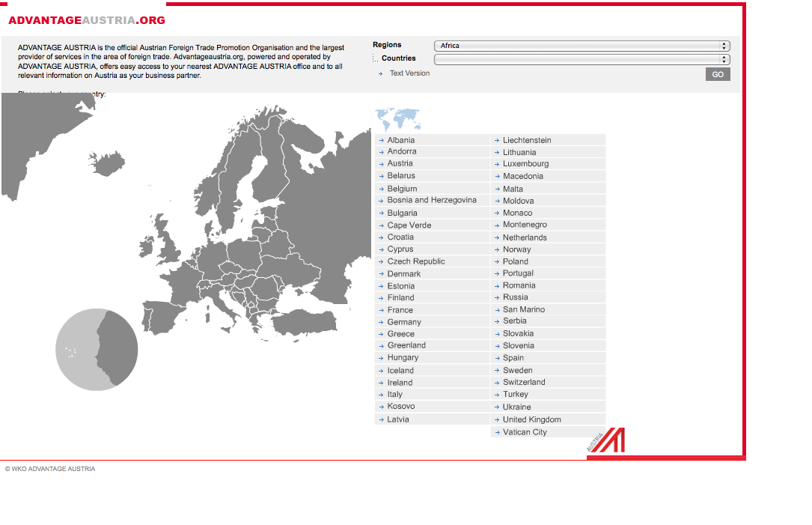812x525 pixels.
Task: Select Spain country entry
Action: point(513,357)
